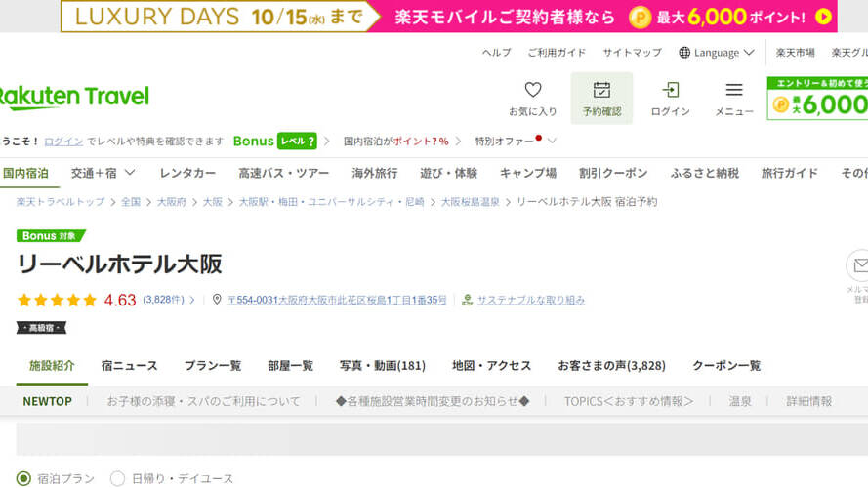The width and height of the screenshot is (868, 488).
Task: Click the login door icon
Action: 670,90
